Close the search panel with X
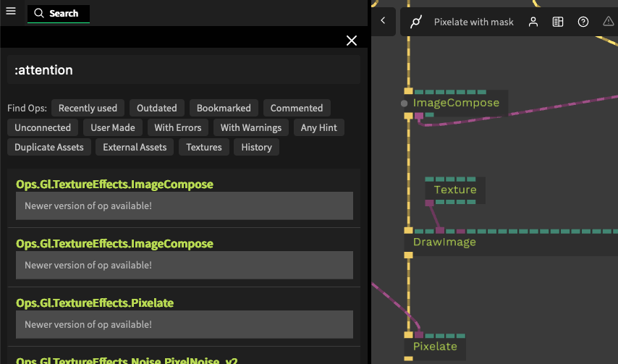 click(x=352, y=41)
